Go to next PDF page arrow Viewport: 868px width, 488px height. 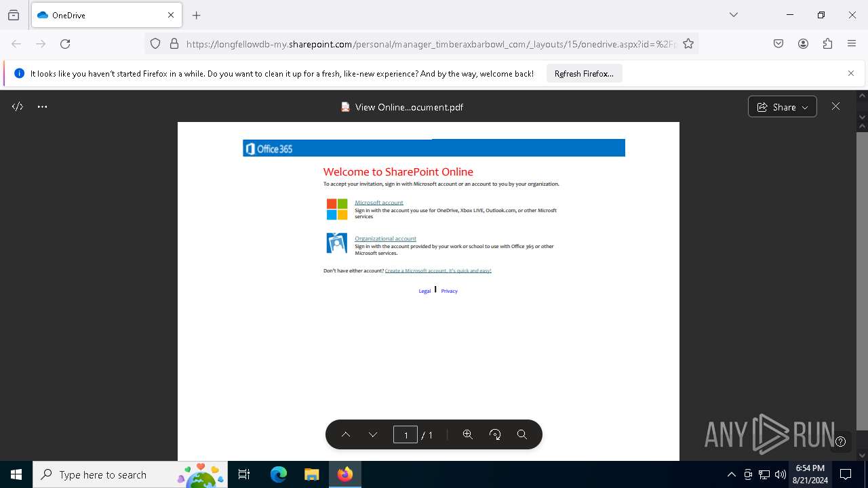click(x=373, y=435)
